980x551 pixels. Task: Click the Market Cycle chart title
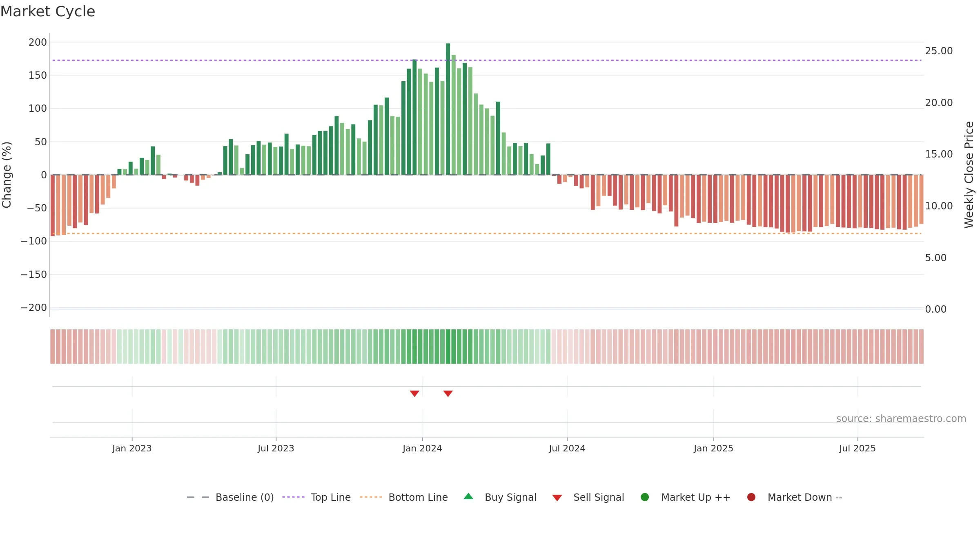click(48, 11)
